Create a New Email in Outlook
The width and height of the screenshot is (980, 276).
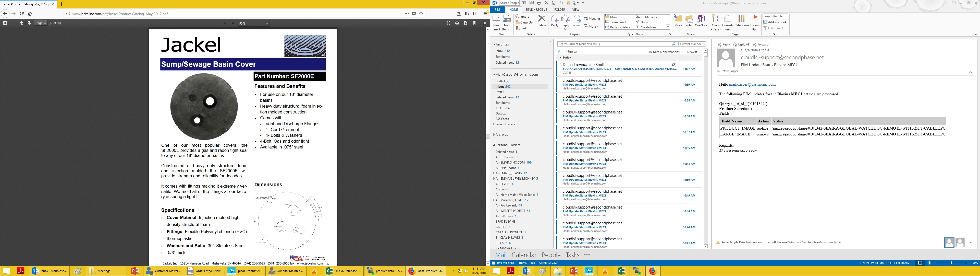pos(496,23)
